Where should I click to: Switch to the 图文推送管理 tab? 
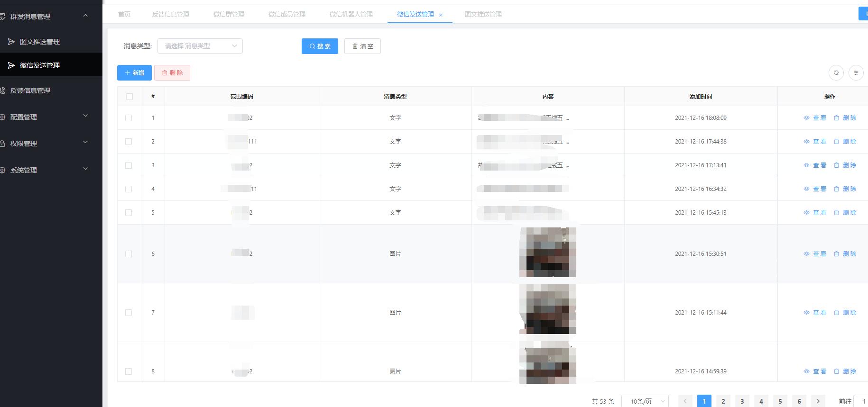tap(483, 14)
